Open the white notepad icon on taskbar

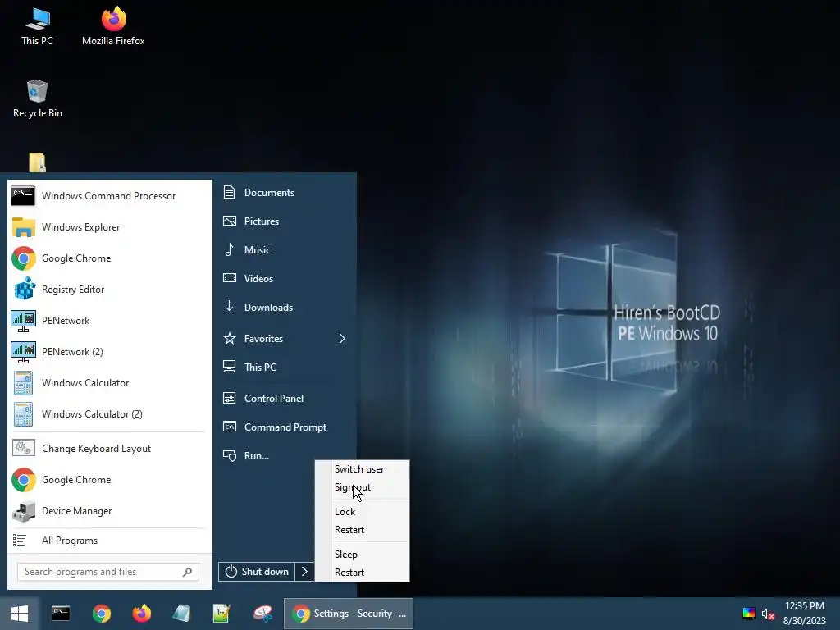(x=181, y=614)
